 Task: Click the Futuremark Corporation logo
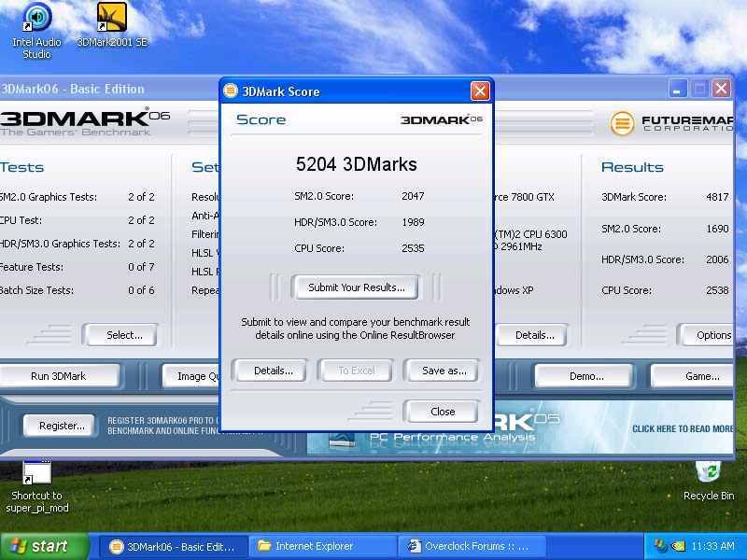[x=671, y=123]
